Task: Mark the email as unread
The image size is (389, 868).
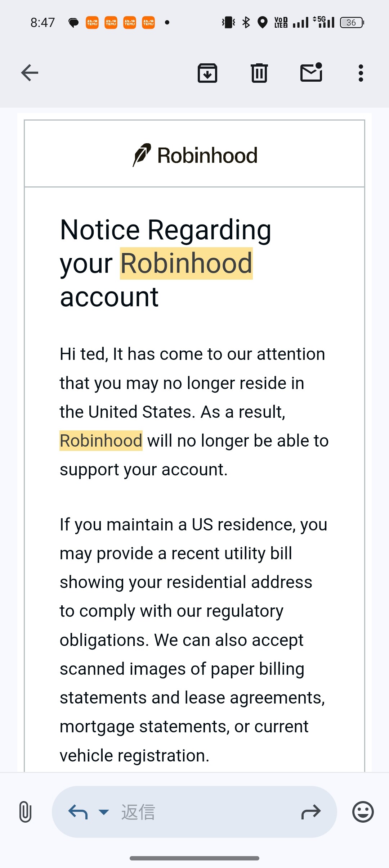Action: pos(311,72)
